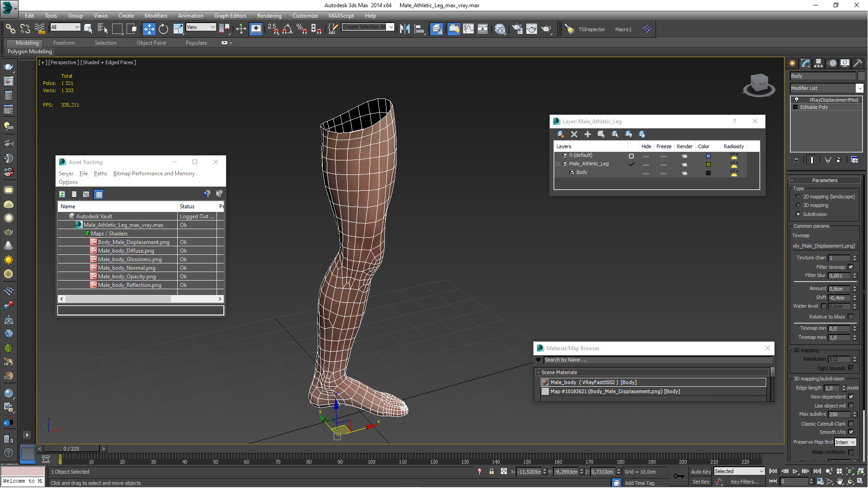
Task: Open the Rendering menu
Action: [x=269, y=15]
